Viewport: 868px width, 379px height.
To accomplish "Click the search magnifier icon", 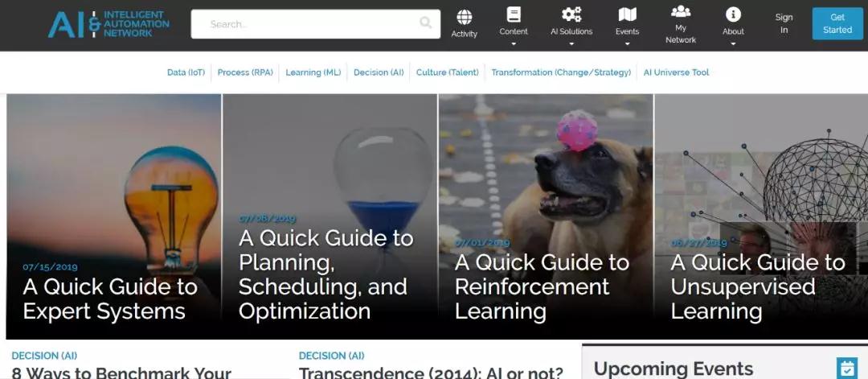I will click(425, 23).
